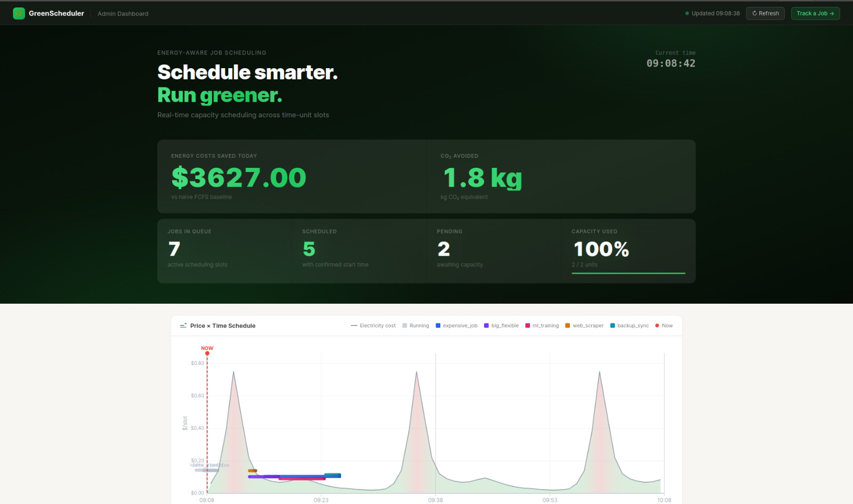
Task: Click the teal backup_sync bar in chart
Action: [x=333, y=475]
